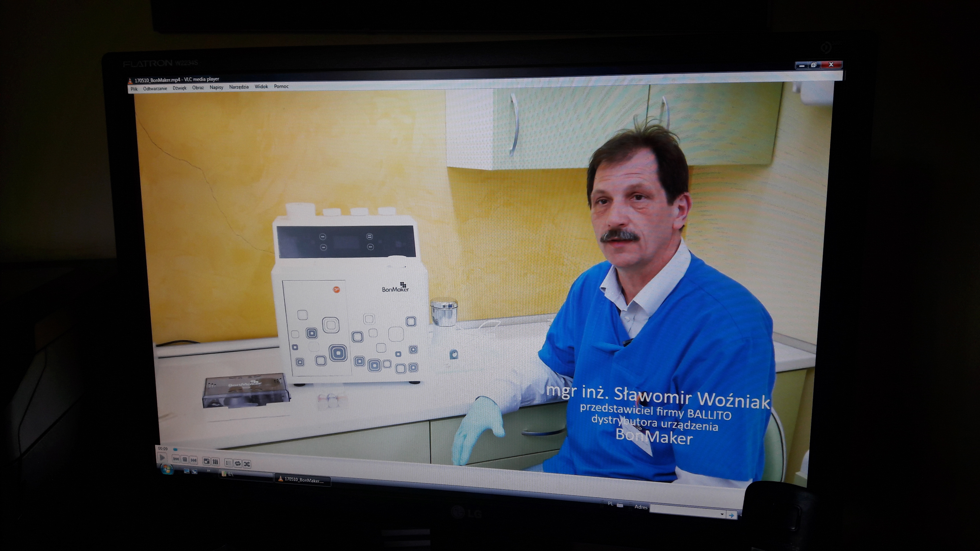Show the playlist panel
This screenshot has height=551, width=980.
tap(228, 462)
